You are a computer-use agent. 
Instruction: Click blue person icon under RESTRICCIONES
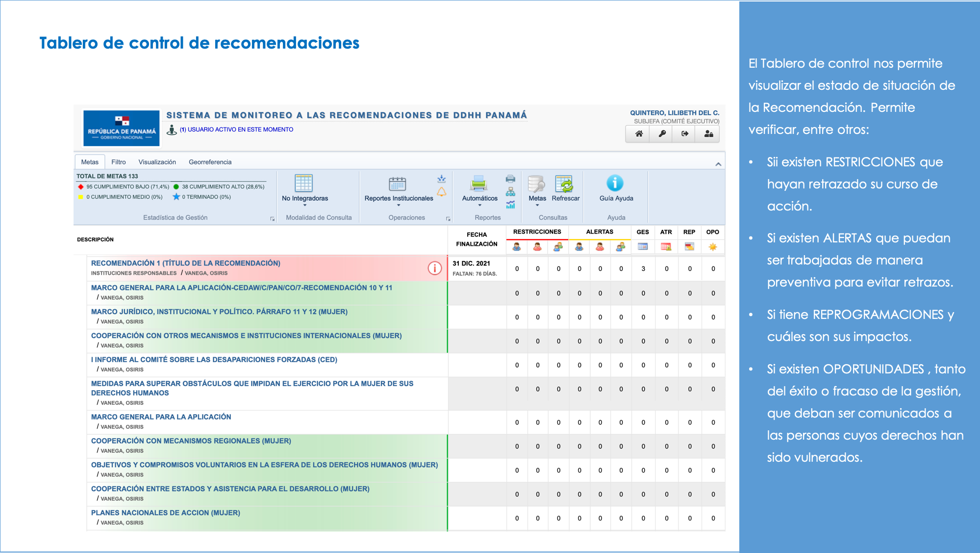[517, 247]
